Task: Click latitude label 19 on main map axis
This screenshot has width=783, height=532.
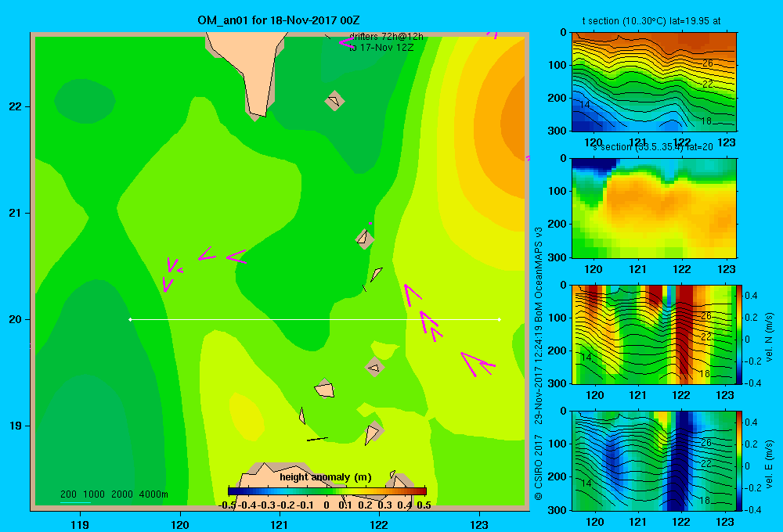Action: tap(15, 426)
